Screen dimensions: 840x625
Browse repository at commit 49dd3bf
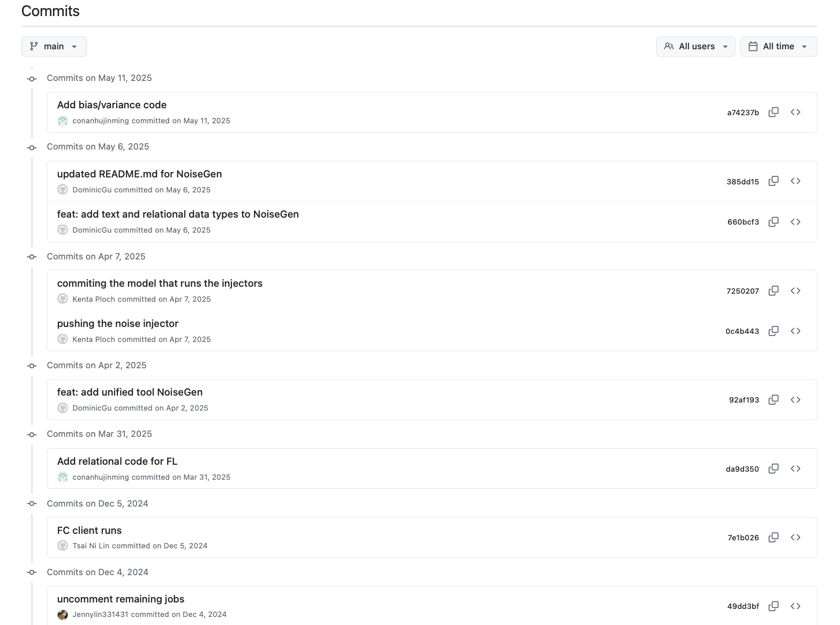pos(796,606)
